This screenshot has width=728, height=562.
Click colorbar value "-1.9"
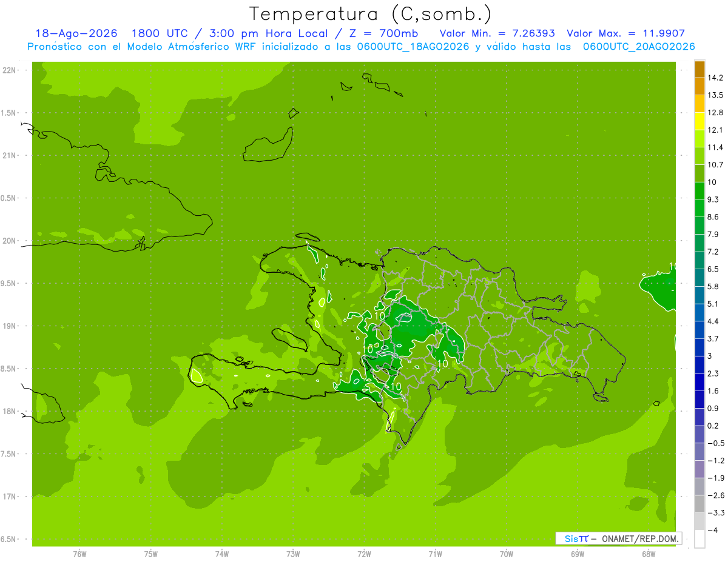[715, 478]
